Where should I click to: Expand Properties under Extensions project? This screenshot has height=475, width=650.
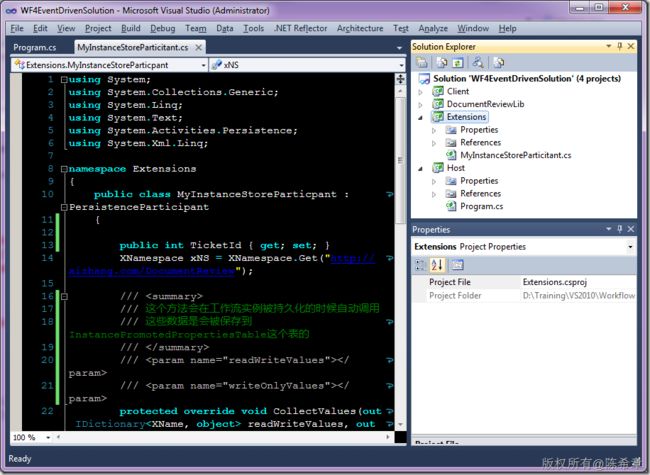(434, 131)
